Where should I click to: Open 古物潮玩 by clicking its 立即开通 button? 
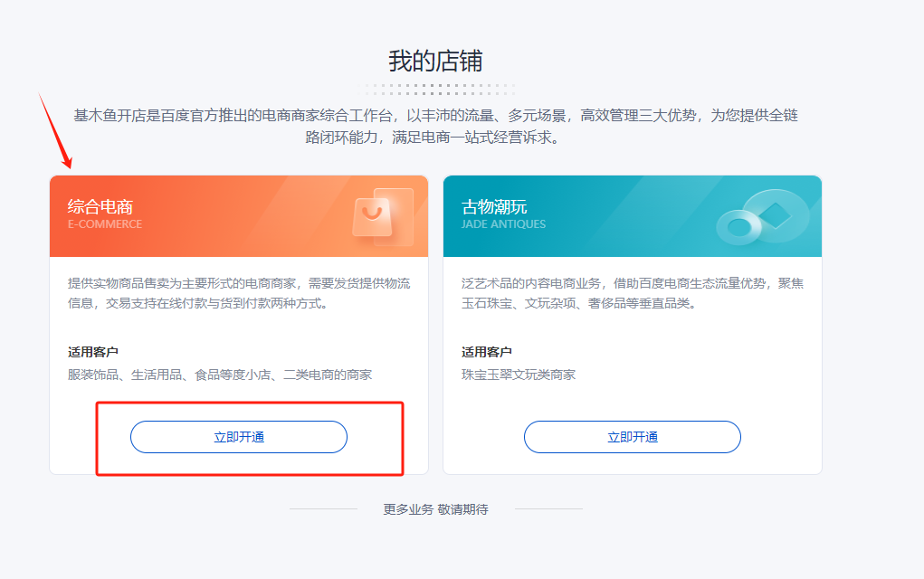[632, 437]
